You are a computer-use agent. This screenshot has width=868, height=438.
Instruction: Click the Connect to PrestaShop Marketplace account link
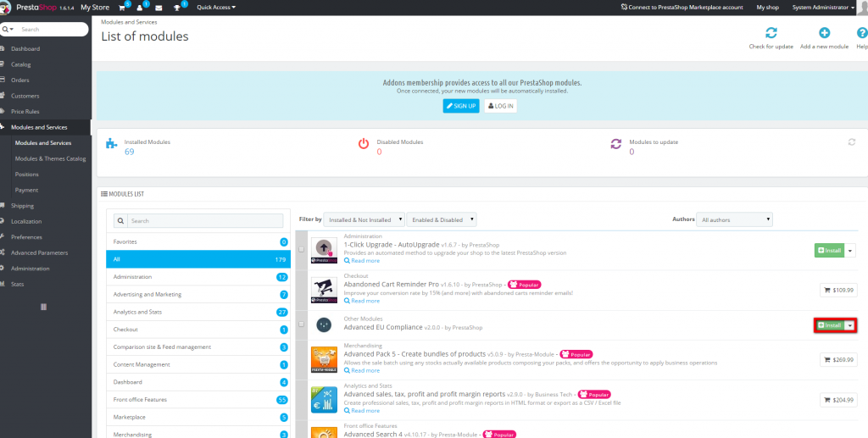tap(684, 8)
